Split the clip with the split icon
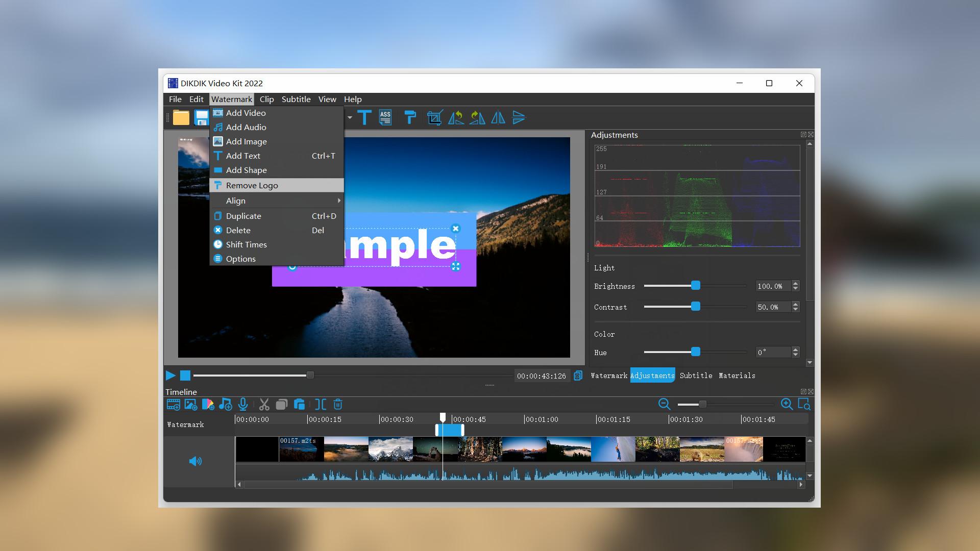 click(321, 405)
